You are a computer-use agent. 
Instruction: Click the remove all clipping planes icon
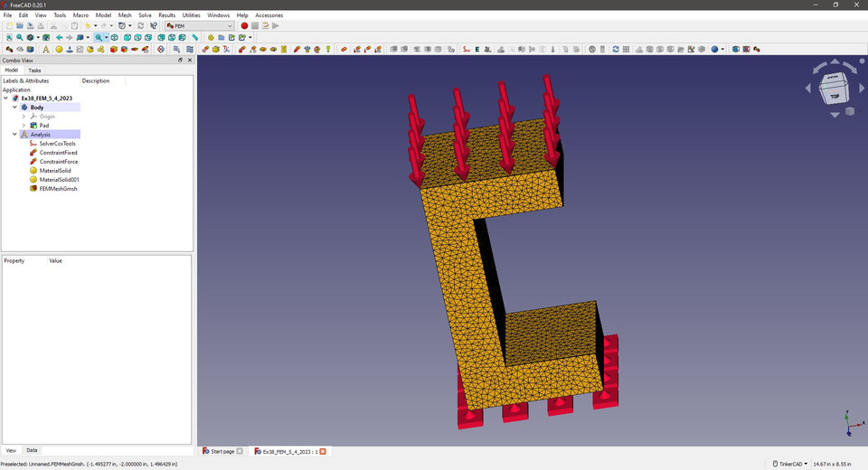coord(746,50)
